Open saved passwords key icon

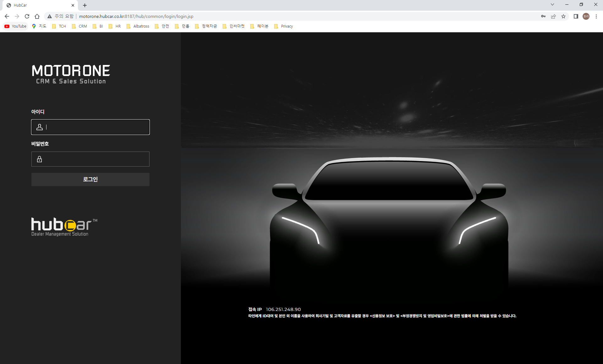pos(543,16)
